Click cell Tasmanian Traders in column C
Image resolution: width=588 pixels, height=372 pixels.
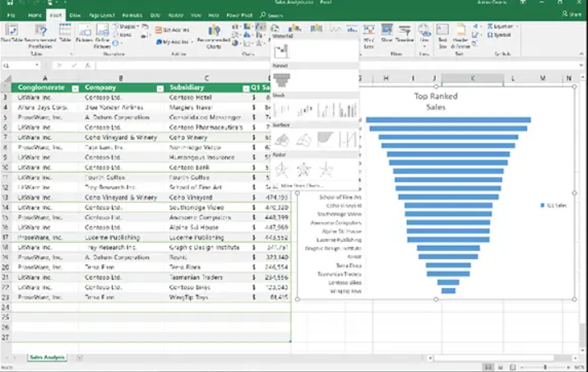[x=206, y=277]
